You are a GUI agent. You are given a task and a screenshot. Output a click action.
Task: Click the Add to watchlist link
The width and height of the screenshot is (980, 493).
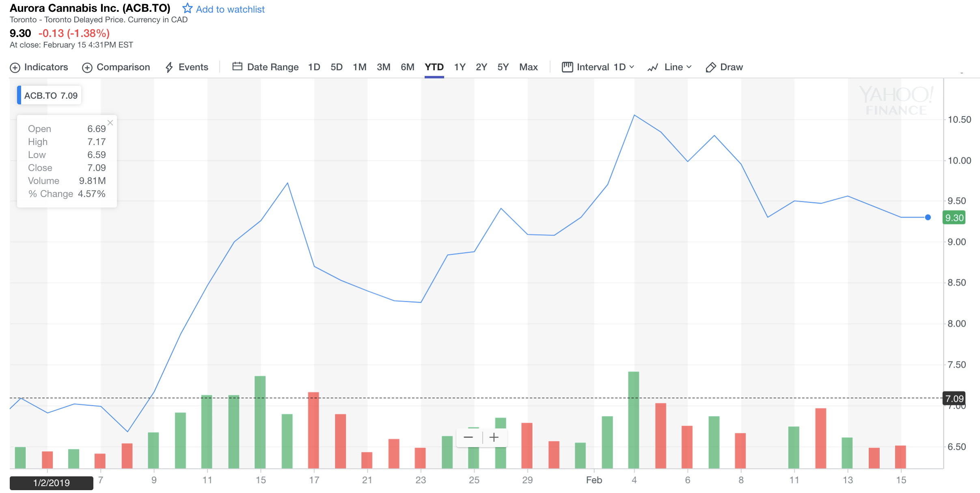[230, 9]
